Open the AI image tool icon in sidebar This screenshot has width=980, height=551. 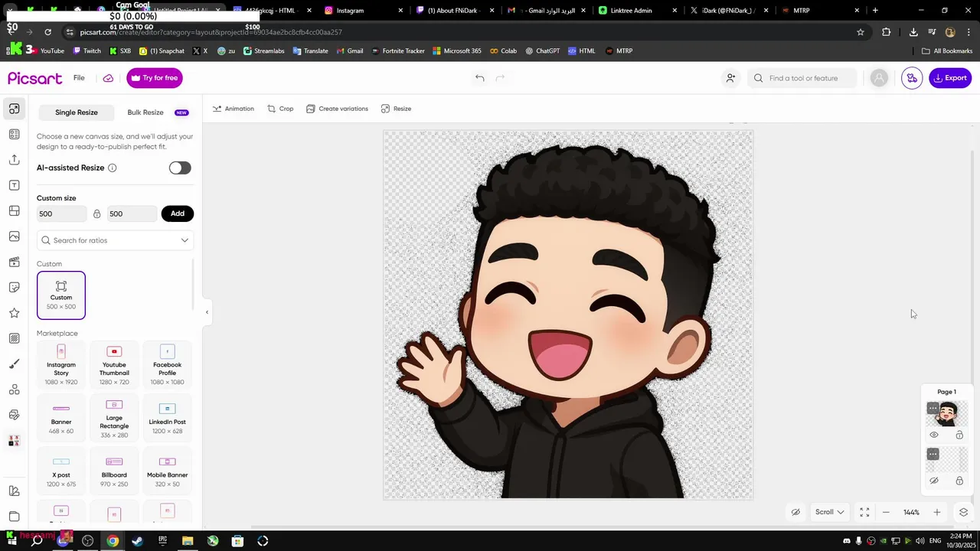[14, 415]
